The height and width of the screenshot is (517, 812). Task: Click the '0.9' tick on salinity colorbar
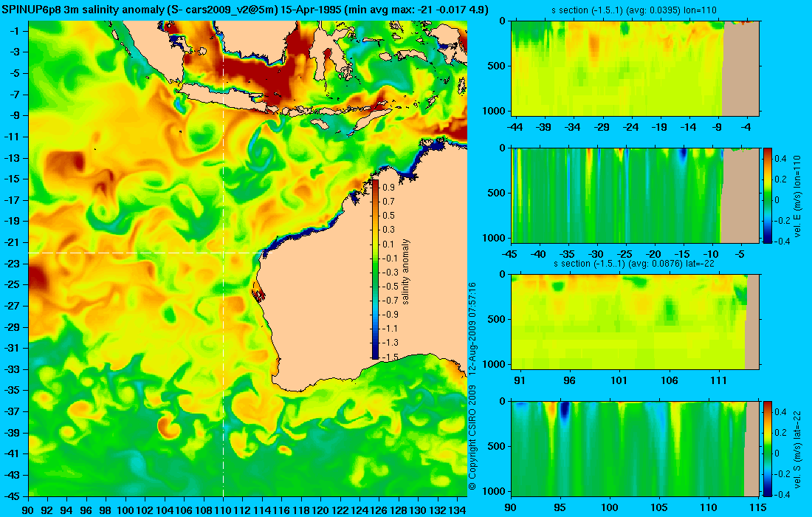388,188
